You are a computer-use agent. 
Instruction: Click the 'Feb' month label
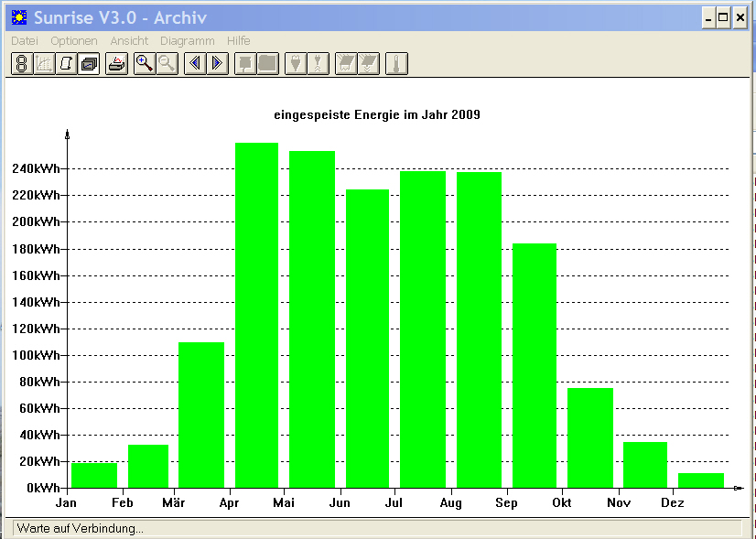[x=123, y=502]
